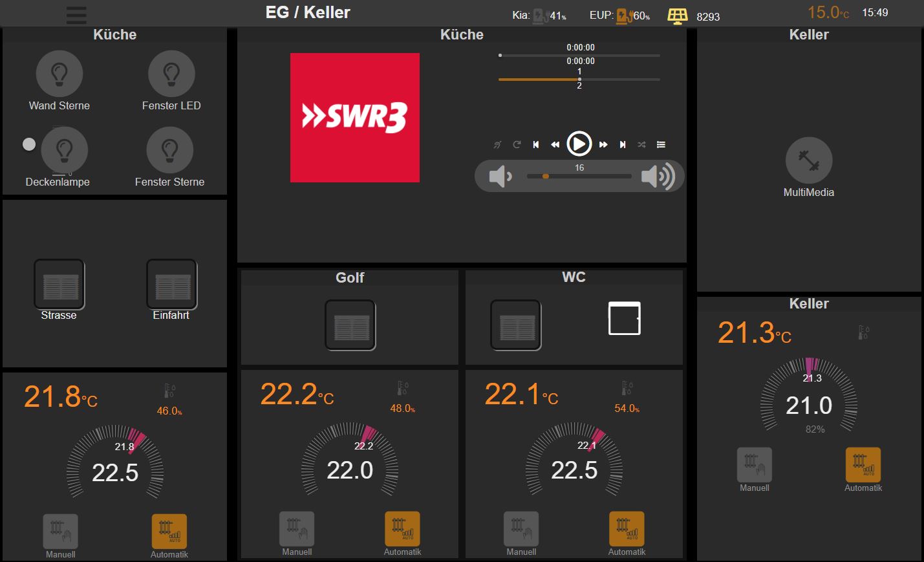Screen dimensions: 924x562
Task: Click the clock showing 15:49
Action: point(875,12)
